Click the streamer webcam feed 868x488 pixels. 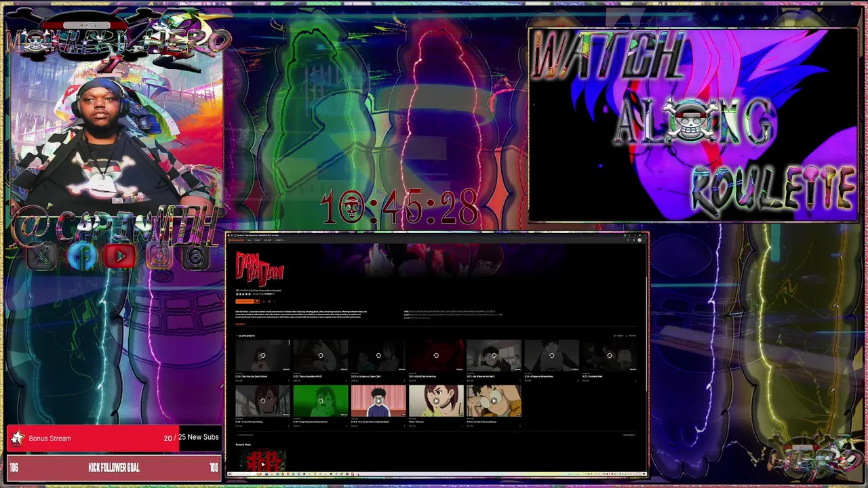[x=115, y=136]
